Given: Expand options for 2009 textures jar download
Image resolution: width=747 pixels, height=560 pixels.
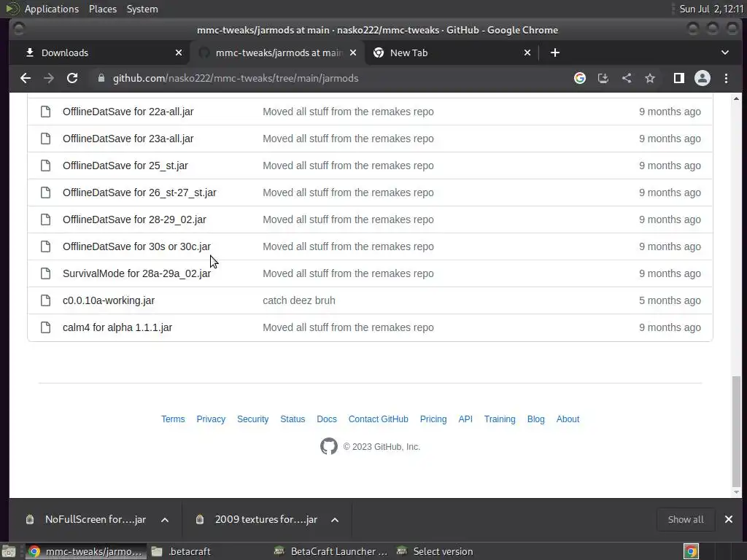Looking at the screenshot, I should click(335, 519).
